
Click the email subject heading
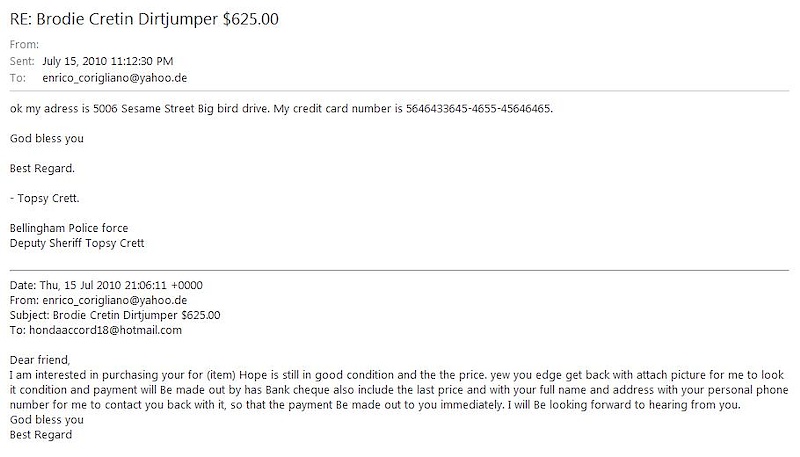(x=144, y=19)
